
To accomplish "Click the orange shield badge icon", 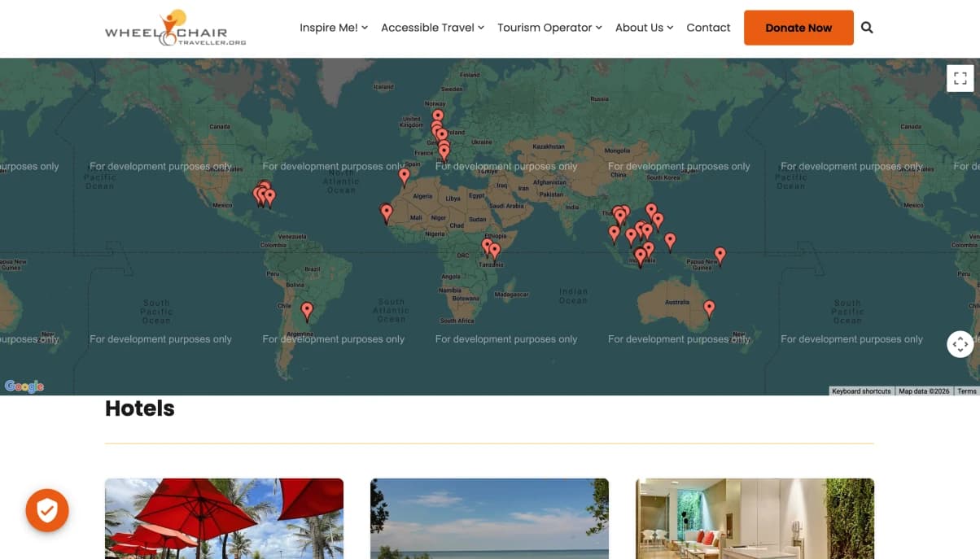I will [47, 510].
